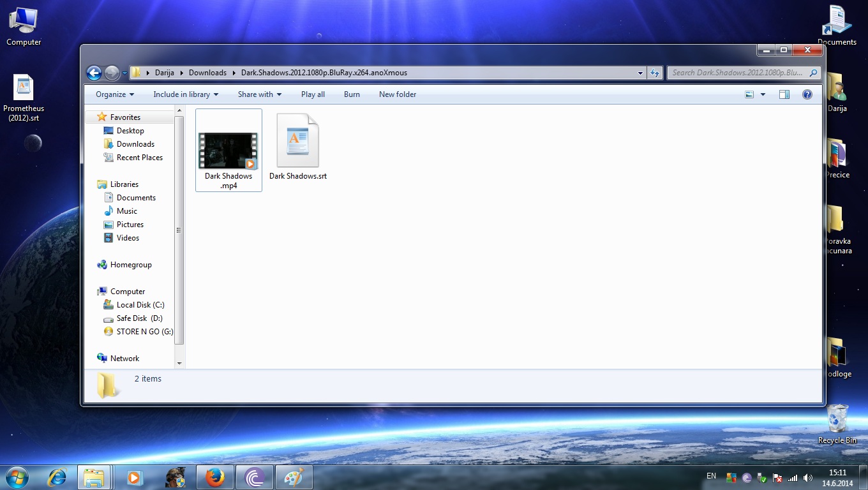Image resolution: width=868 pixels, height=490 pixels.
Task: Open Explorer help with the question mark
Action: [807, 94]
